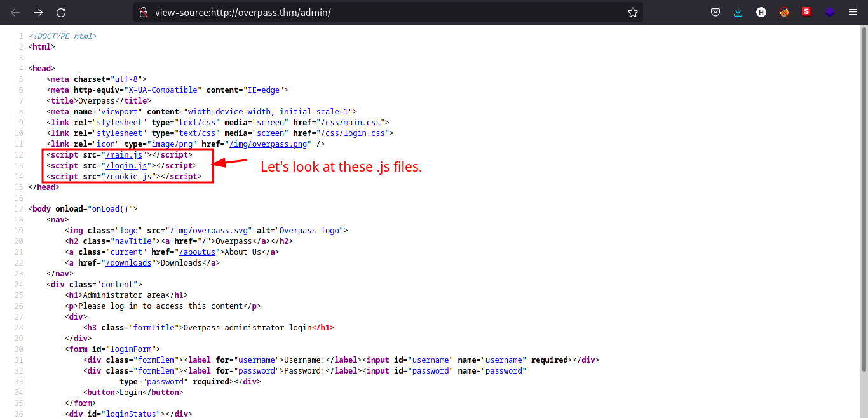The height and width of the screenshot is (418, 868).
Task: Open the /login.js source link
Action: point(126,165)
